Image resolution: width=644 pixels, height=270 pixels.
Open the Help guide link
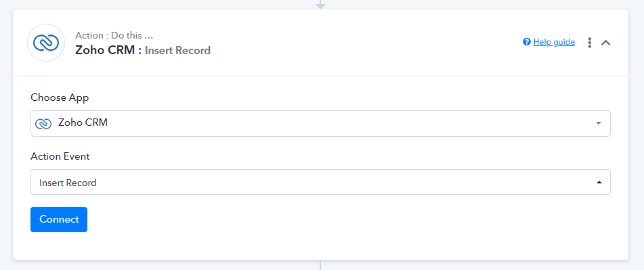pos(554,42)
